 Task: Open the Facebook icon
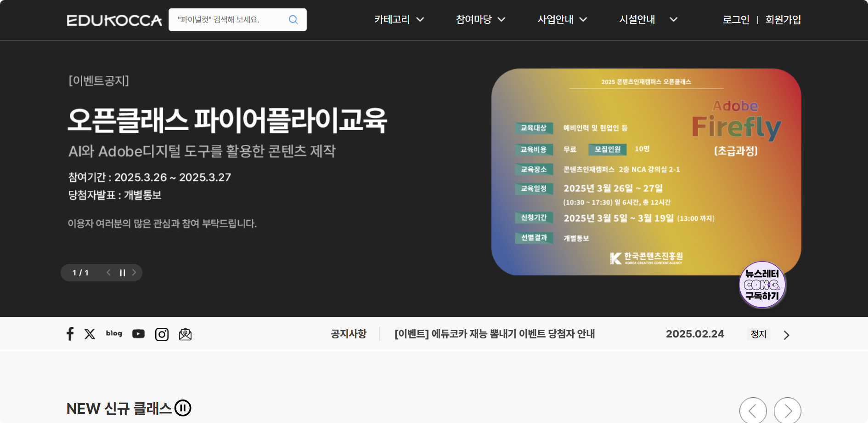click(x=70, y=334)
